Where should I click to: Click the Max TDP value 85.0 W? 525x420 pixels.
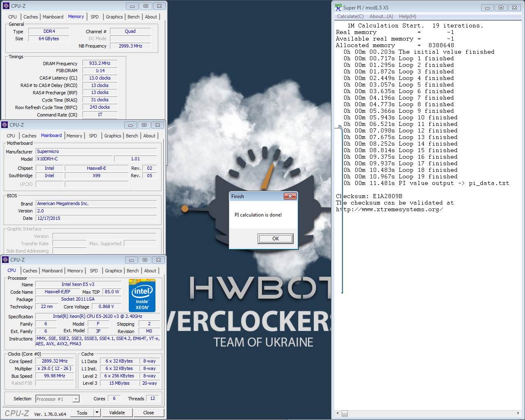[112, 292]
